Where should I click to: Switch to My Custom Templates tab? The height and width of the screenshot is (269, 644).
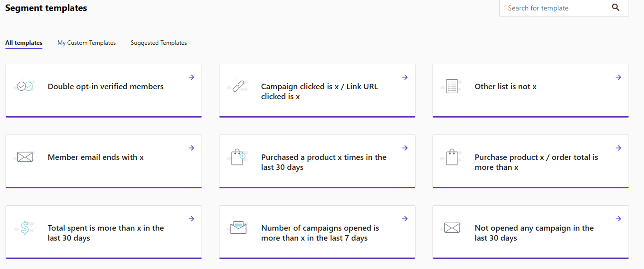click(x=86, y=43)
